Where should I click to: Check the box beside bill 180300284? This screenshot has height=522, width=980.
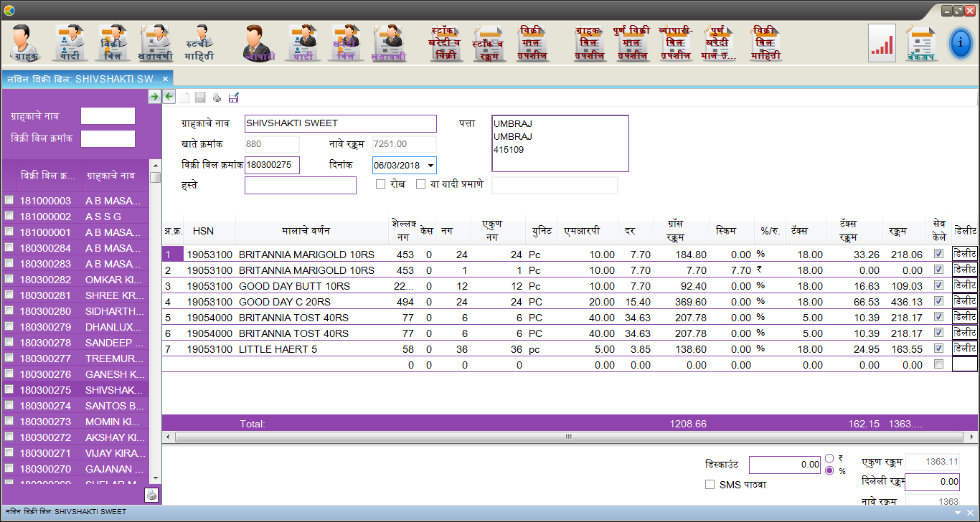tap(9, 248)
